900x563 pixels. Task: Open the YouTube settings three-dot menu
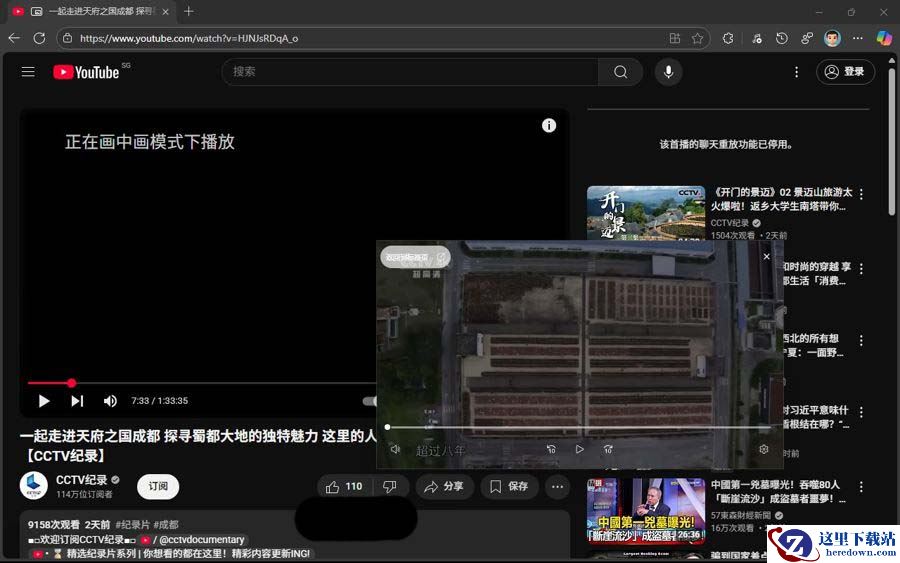tap(796, 72)
